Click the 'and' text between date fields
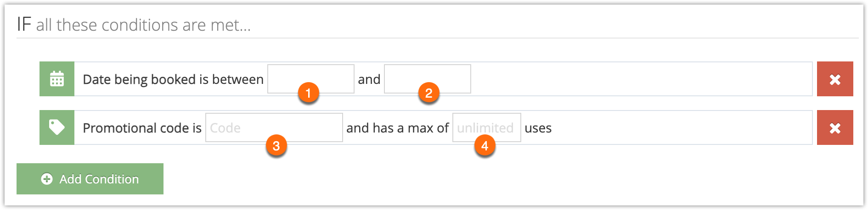868x210 pixels. pos(369,79)
